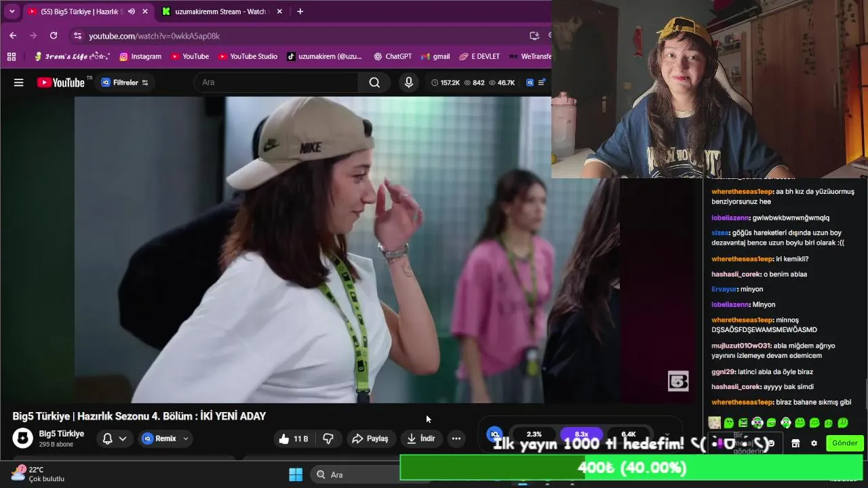Open the YouTube guide hamburger menu
The height and width of the screenshot is (488, 868).
[x=18, y=83]
